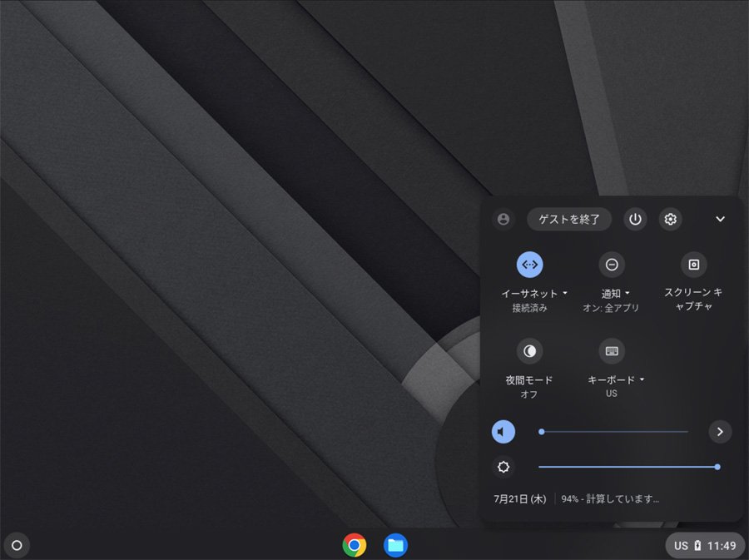Click the brightness sun icon
The width and height of the screenshot is (749, 560).
tap(503, 467)
